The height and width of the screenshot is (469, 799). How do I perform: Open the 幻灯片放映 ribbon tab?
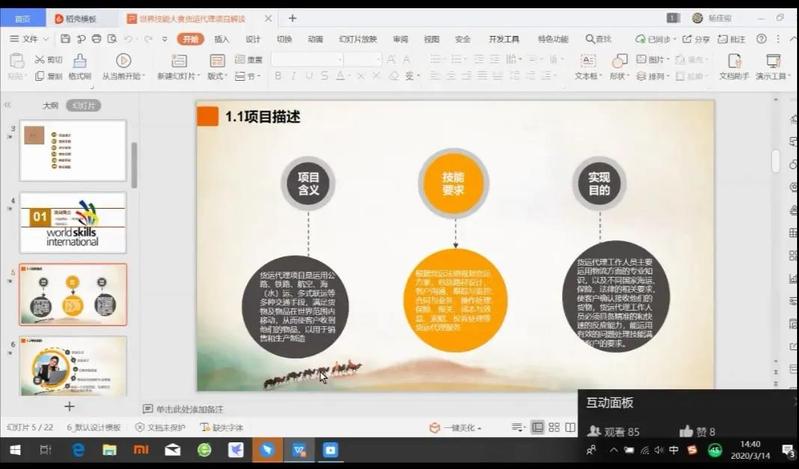point(358,39)
